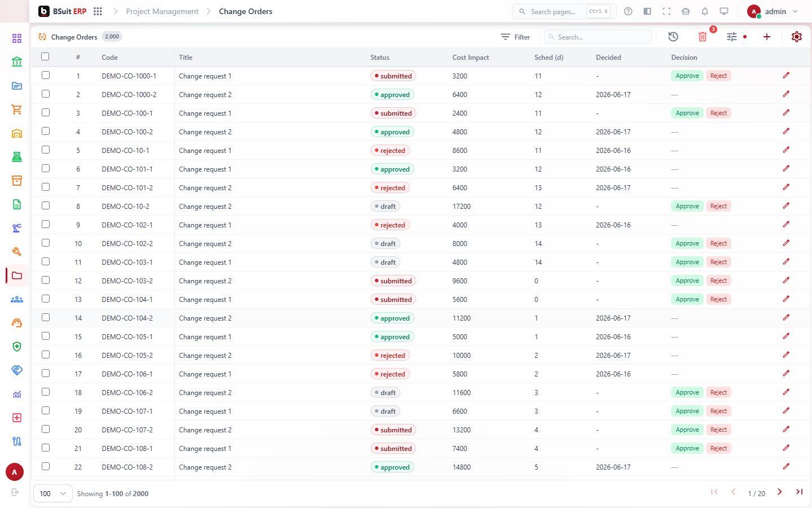Screen dimensions: 812x508
Task: Open the archive box module in sidebar
Action: click(x=17, y=181)
